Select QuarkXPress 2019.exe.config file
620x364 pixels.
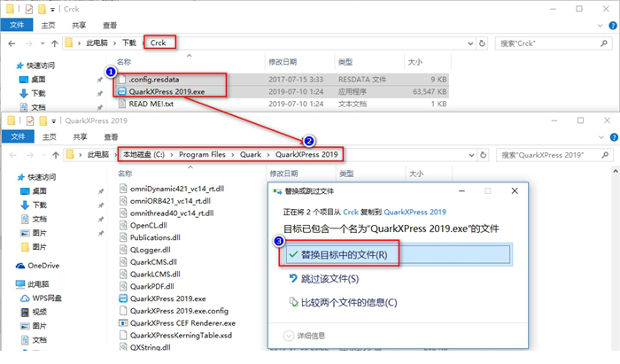tap(179, 311)
